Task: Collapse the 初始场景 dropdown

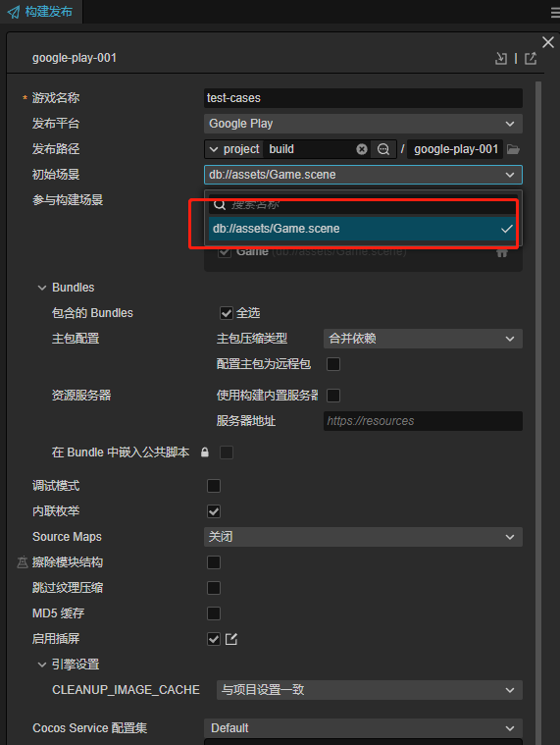Action: coord(363,175)
